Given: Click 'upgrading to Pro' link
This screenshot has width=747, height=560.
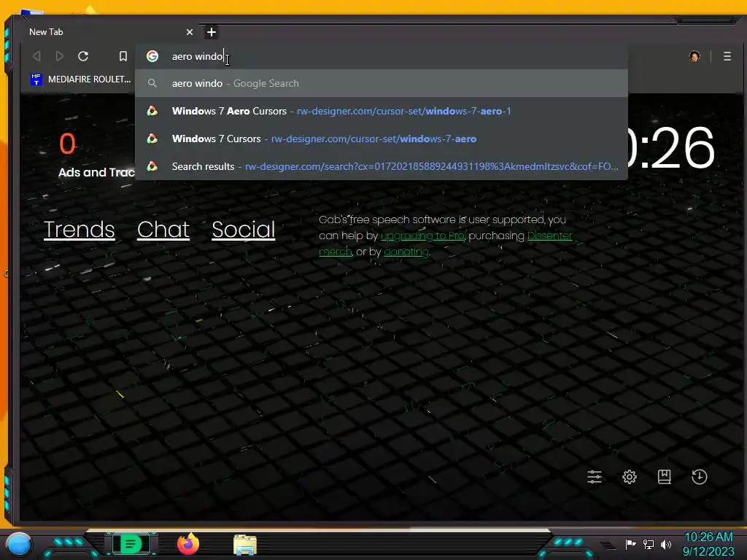Looking at the screenshot, I should tap(422, 236).
